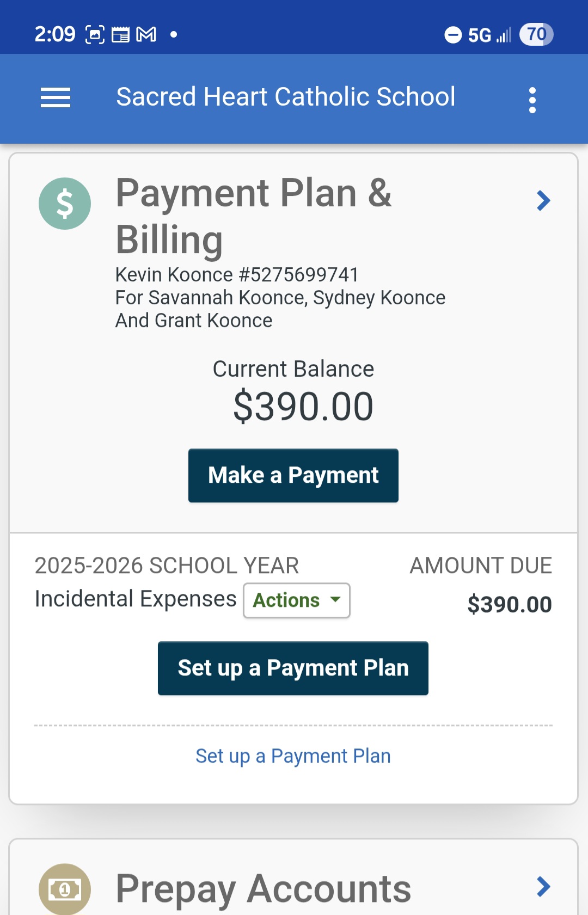Tap the screenshot notification icon in status bar

(95, 34)
